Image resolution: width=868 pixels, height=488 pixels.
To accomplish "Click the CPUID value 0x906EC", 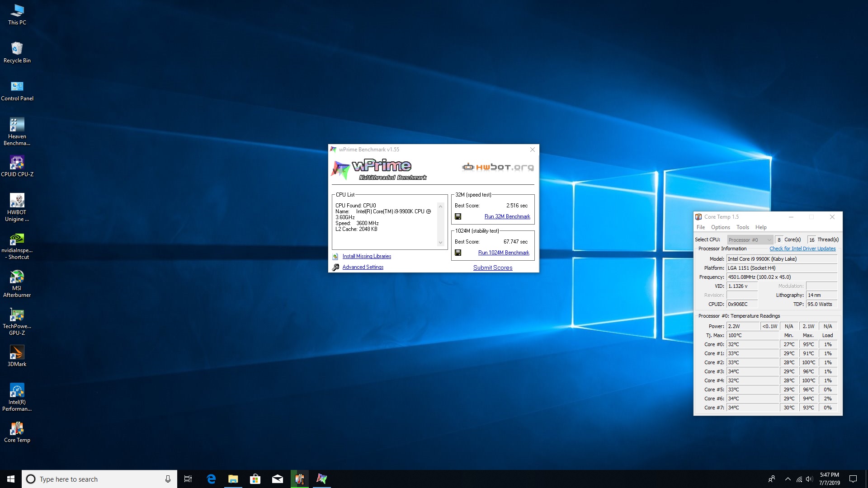I will [742, 304].
